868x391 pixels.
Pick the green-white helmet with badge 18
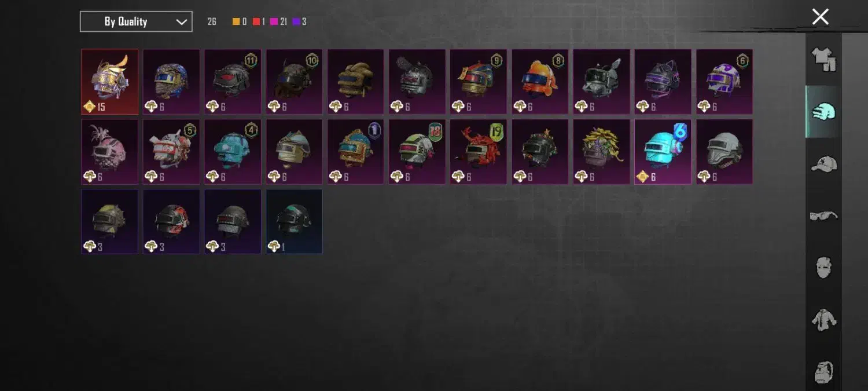[x=417, y=152]
